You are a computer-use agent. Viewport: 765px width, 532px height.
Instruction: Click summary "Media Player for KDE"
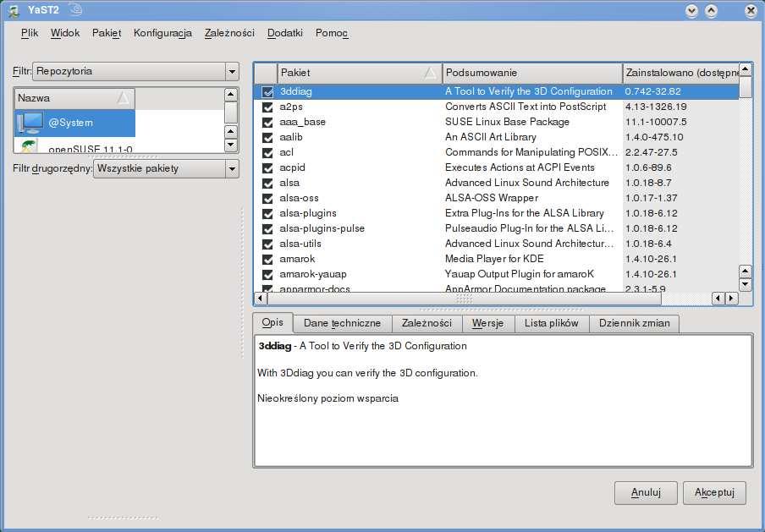(x=494, y=259)
